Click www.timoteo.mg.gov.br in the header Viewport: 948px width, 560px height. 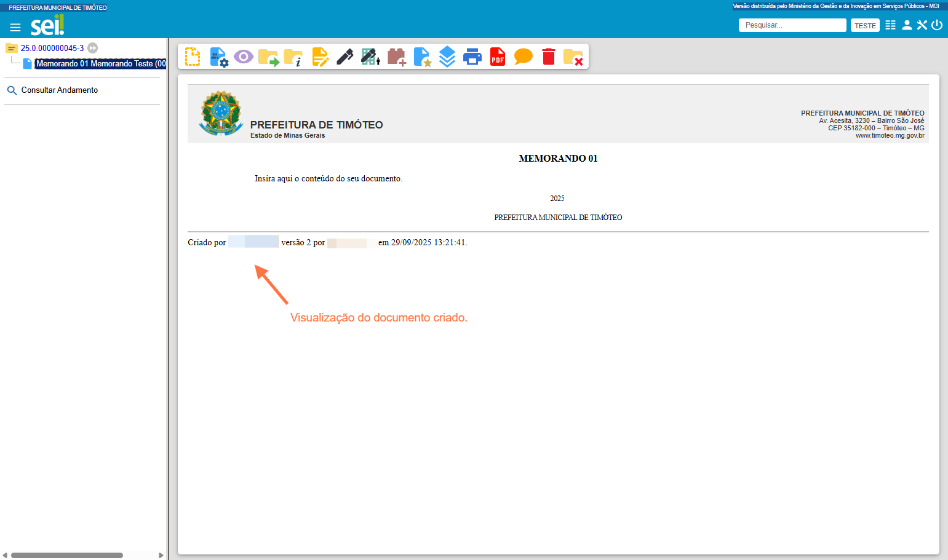coord(890,136)
